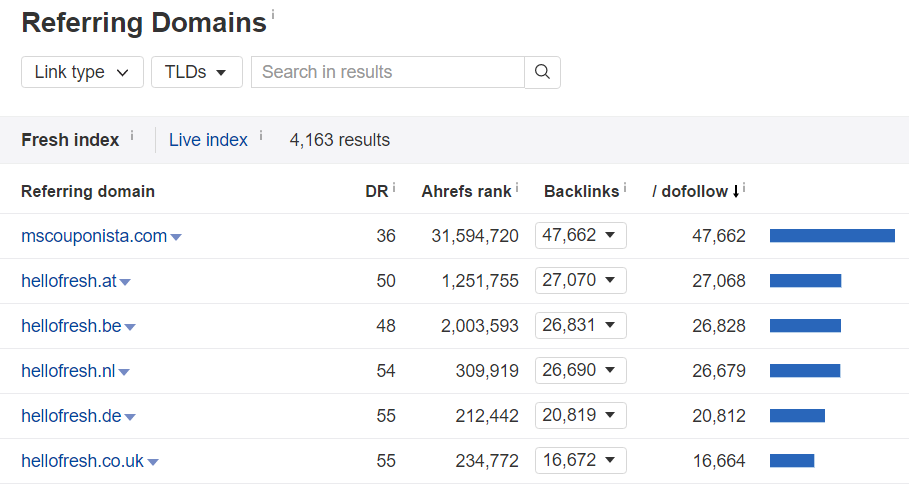909x485 pixels.
Task: Sort by Backlinks column header
Action: click(581, 191)
